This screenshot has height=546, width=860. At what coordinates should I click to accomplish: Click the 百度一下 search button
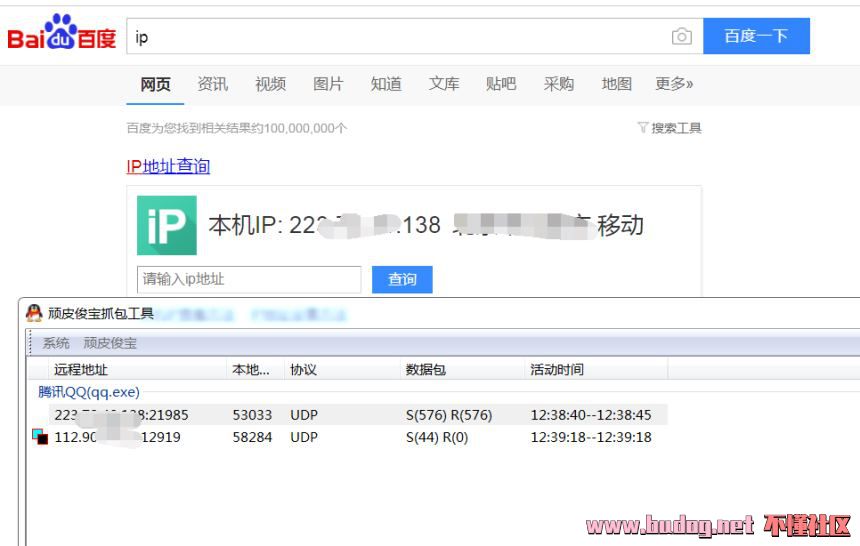coord(756,36)
